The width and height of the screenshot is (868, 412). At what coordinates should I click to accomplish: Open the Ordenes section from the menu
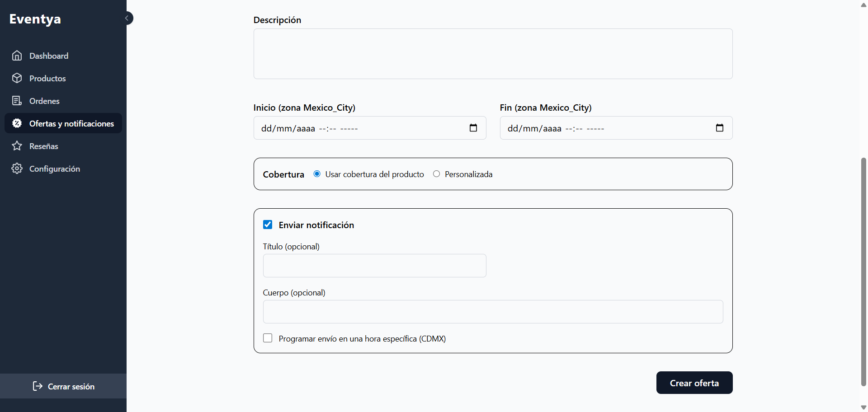[x=44, y=101]
